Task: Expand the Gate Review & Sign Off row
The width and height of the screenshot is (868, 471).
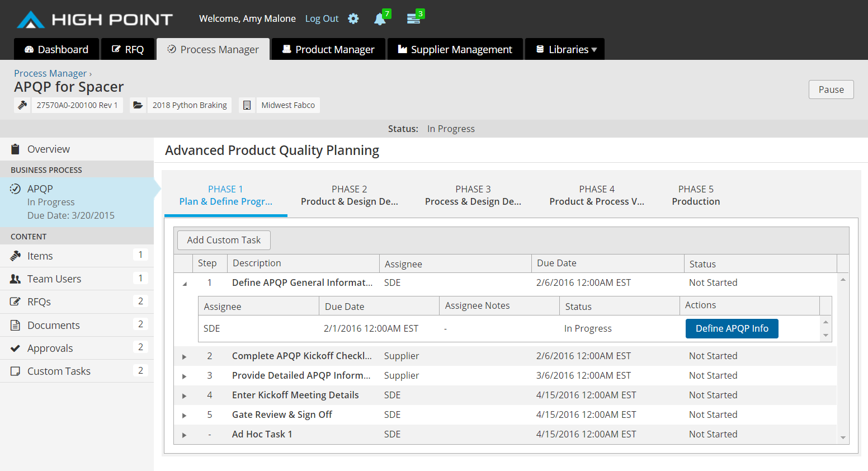Action: pyautogui.click(x=185, y=416)
